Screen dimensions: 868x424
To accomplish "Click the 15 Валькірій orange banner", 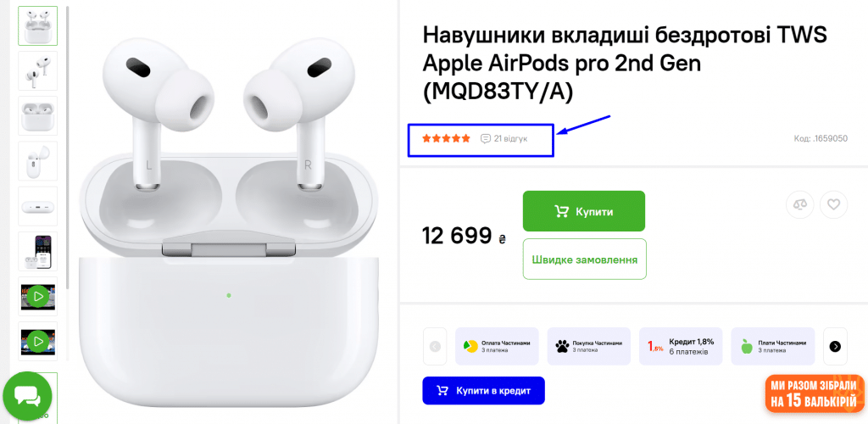I will [815, 393].
